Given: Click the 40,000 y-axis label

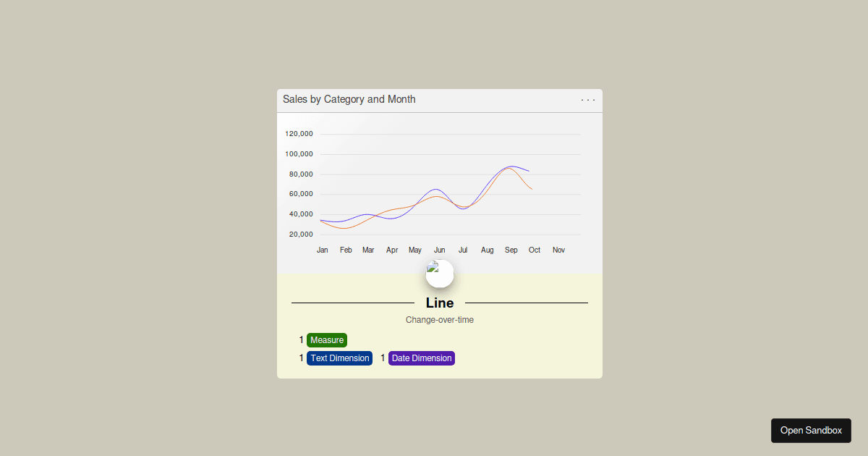Looking at the screenshot, I should click(302, 214).
